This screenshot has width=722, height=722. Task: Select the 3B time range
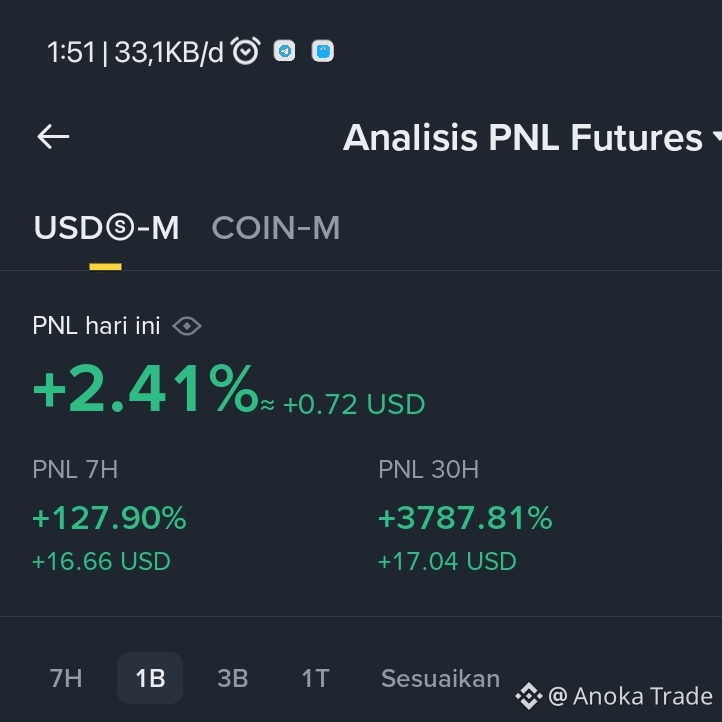[233, 678]
